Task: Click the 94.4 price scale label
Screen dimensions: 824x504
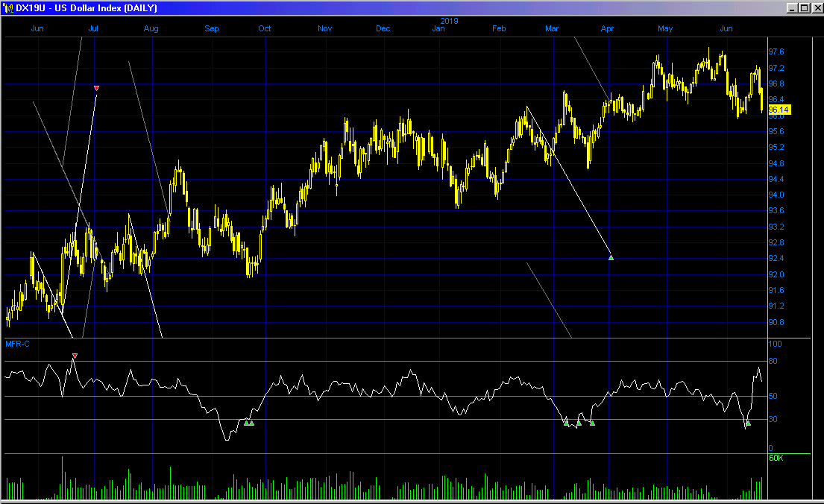Action: coord(776,179)
